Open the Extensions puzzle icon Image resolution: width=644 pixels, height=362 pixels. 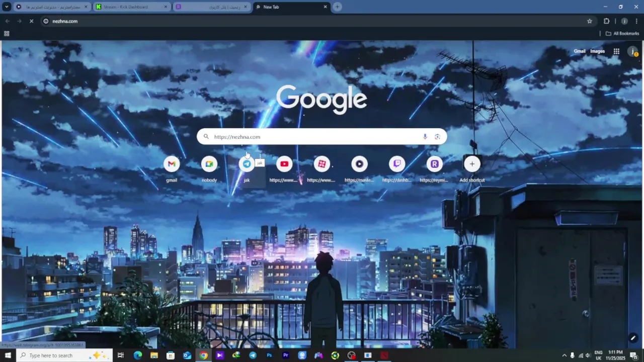coord(606,21)
